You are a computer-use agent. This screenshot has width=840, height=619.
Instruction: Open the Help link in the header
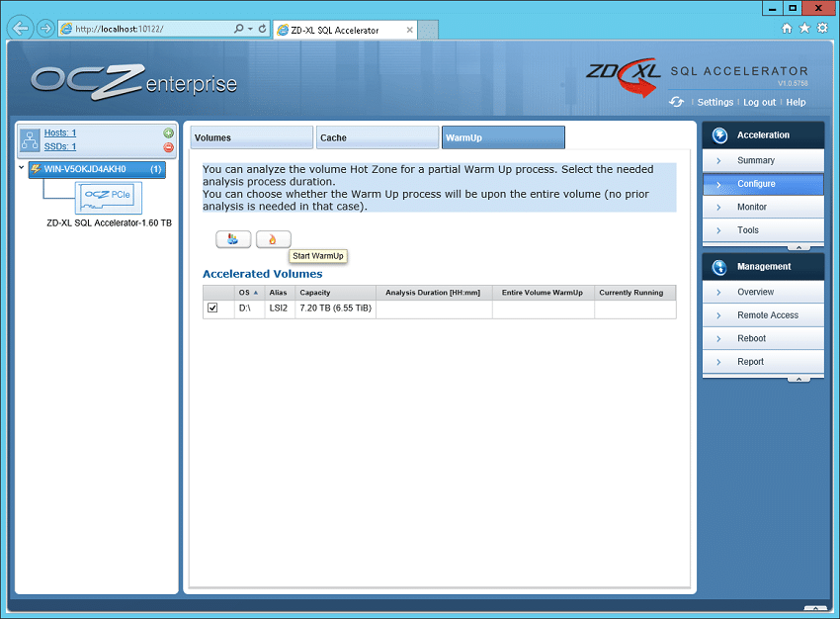tap(796, 102)
